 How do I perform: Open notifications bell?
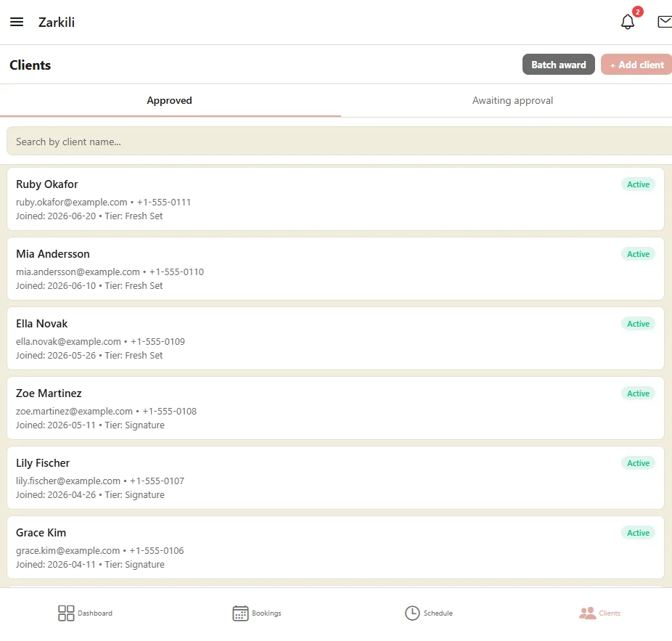(x=628, y=22)
